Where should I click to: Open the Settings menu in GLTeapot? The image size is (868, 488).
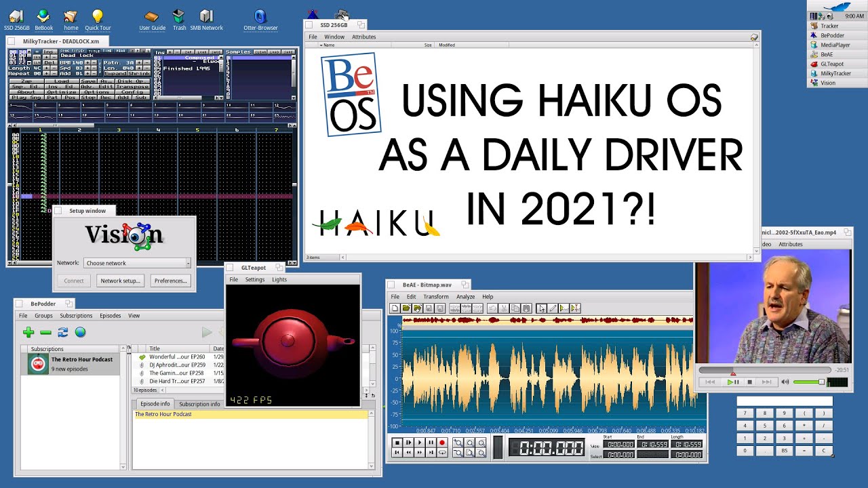[255, 279]
